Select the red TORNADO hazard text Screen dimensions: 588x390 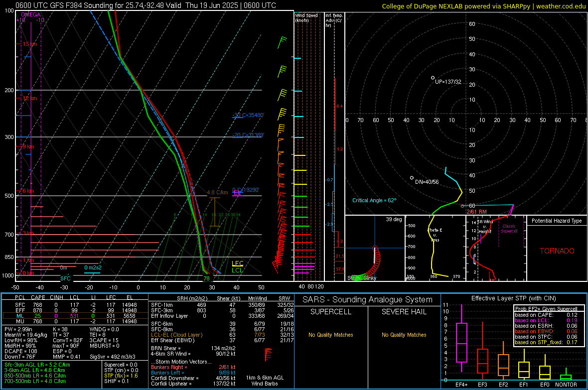[x=557, y=251]
